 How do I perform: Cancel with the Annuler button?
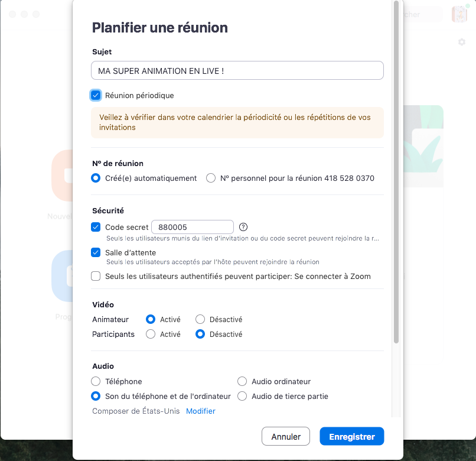click(286, 437)
